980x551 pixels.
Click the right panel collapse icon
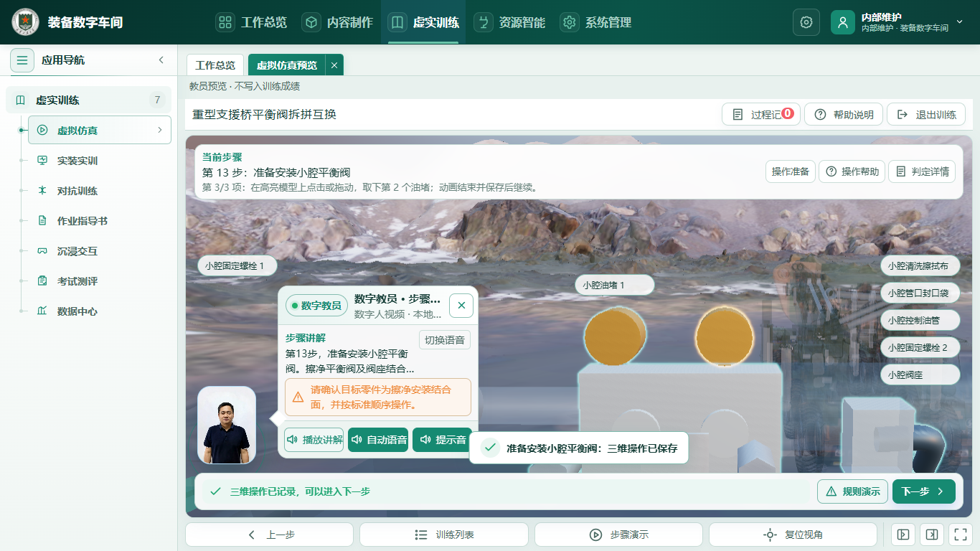931,534
